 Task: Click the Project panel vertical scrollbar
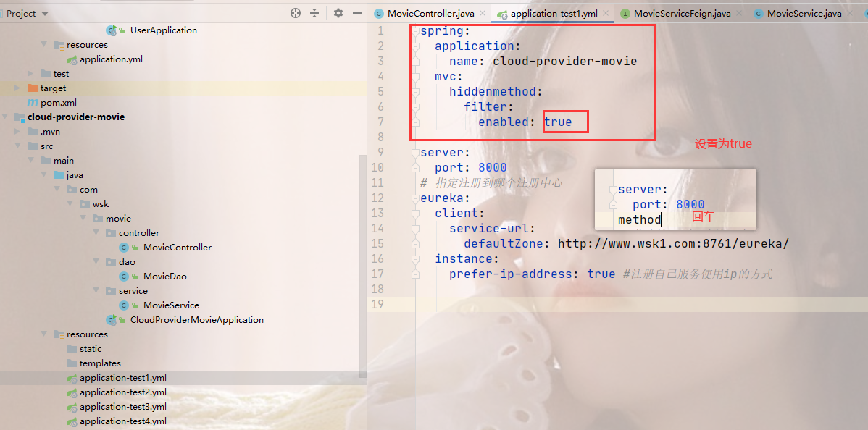tap(363, 266)
